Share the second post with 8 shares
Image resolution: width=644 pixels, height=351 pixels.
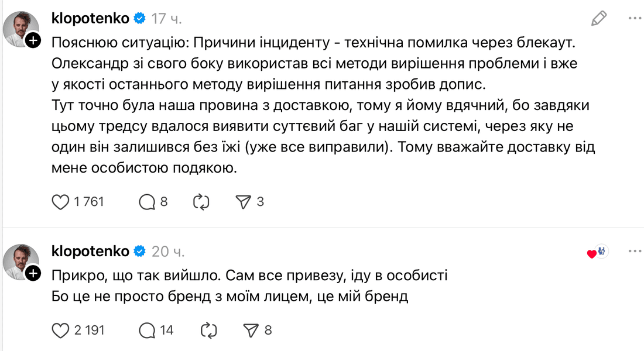pyautogui.click(x=251, y=331)
